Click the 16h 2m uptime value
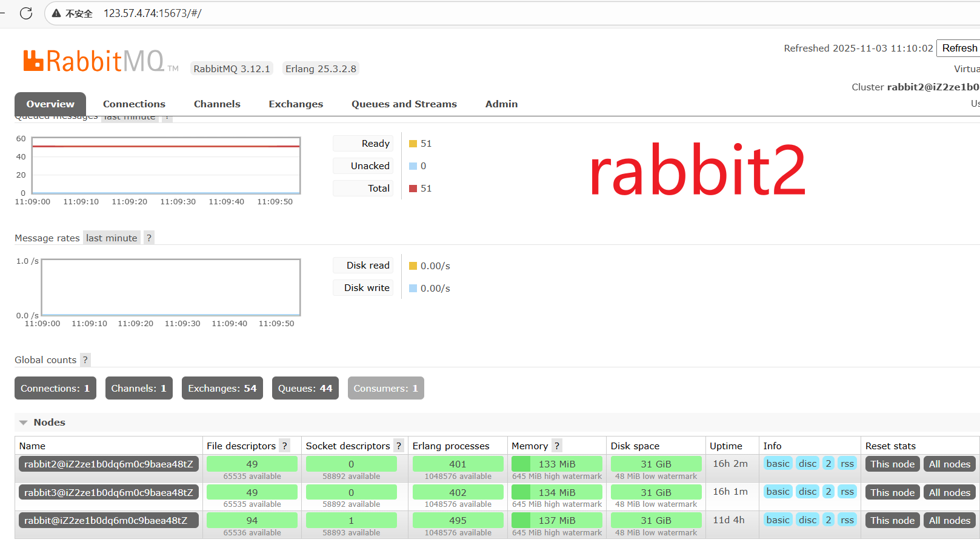 (730, 463)
